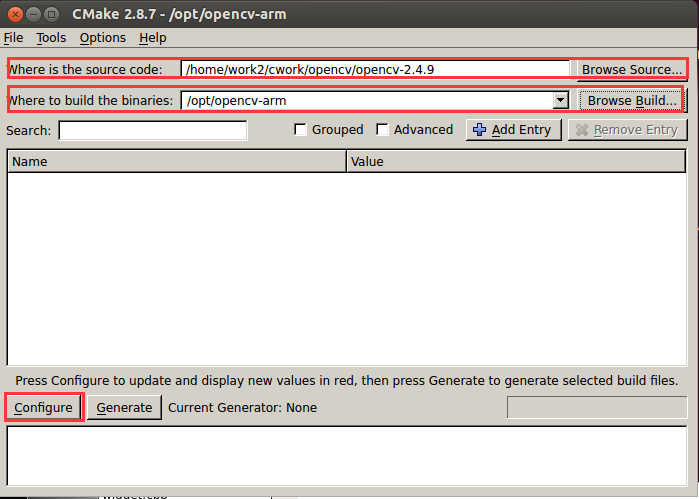The width and height of the screenshot is (699, 499).
Task: Click the progress bar next to generator label
Action: 597,408
